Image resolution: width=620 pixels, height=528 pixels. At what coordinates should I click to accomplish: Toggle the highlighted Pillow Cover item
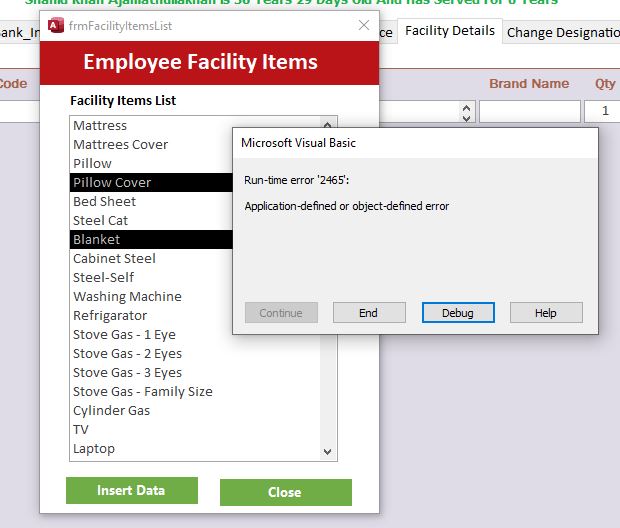coord(150,182)
